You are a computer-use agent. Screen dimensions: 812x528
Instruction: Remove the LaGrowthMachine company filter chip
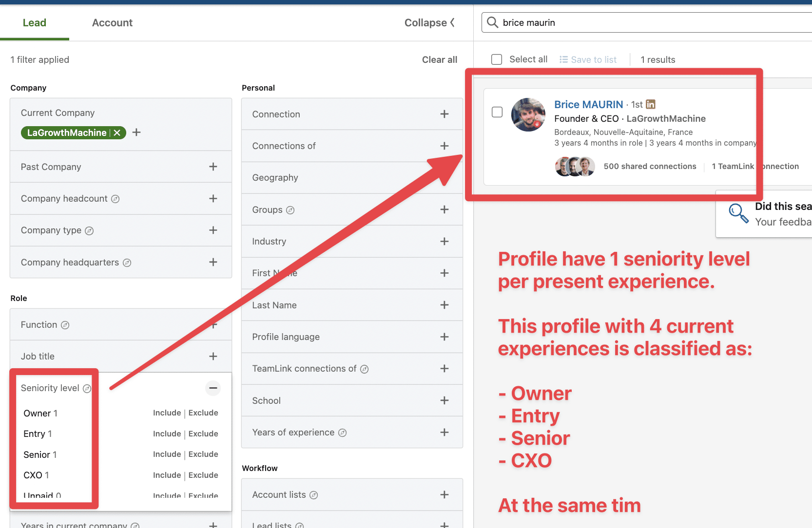point(117,132)
